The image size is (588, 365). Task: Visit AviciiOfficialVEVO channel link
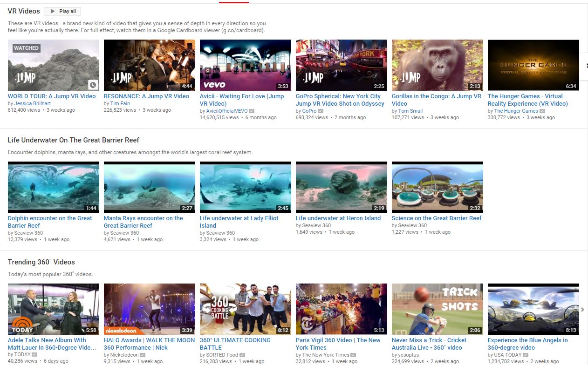227,111
